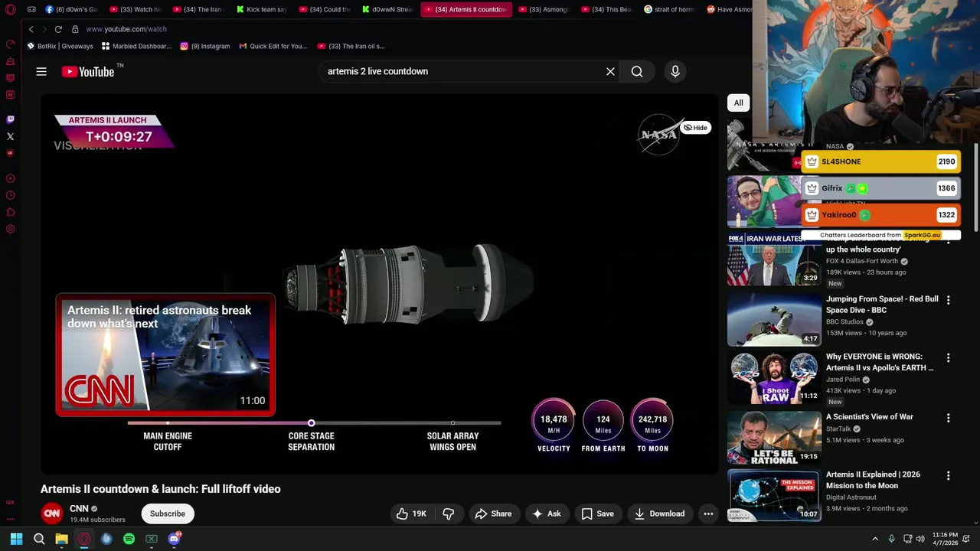Select the 'All' filter chip
The height and width of the screenshot is (551, 980).
(738, 103)
